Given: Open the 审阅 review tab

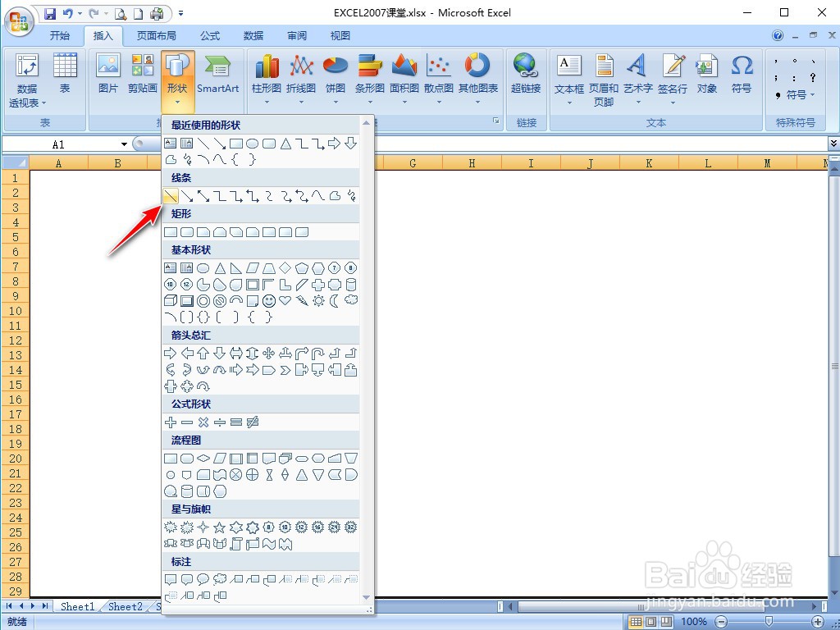Looking at the screenshot, I should tap(297, 36).
